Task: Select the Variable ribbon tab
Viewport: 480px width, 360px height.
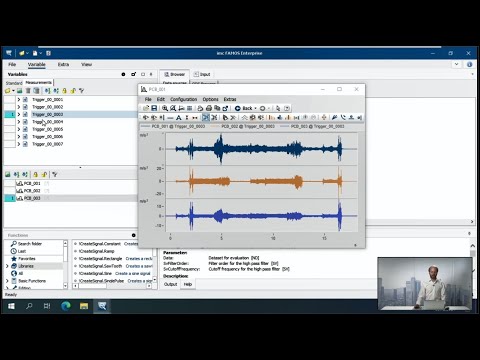Action: (37, 64)
